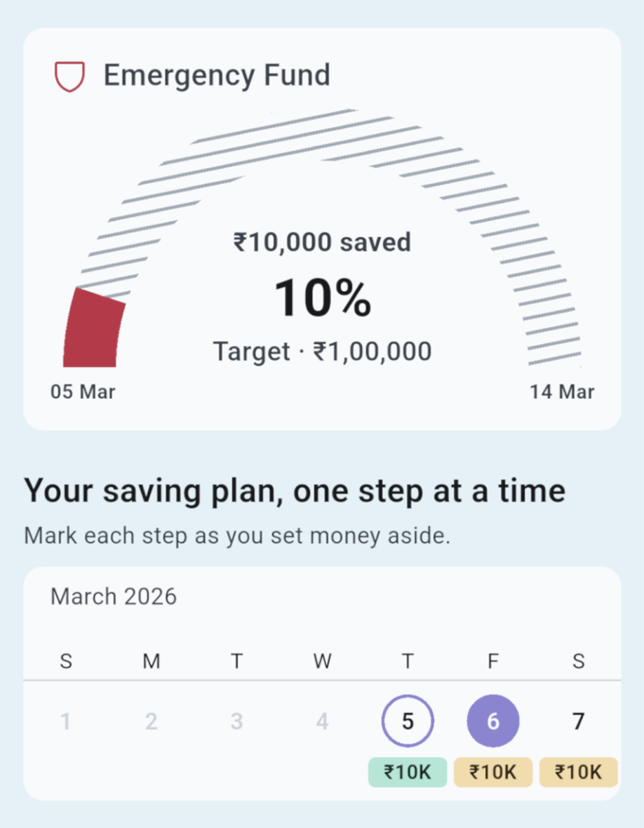Mark March 5 as money set aside
The image size is (644, 828).
click(408, 721)
